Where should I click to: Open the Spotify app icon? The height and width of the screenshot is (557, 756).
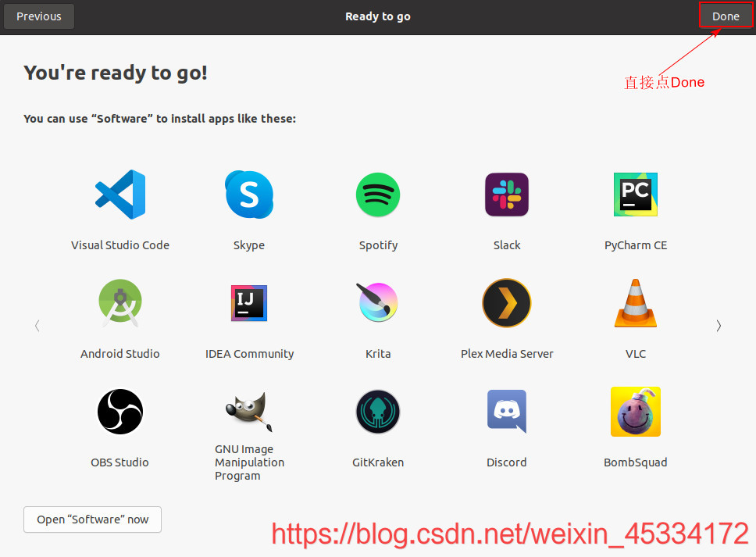pyautogui.click(x=378, y=195)
